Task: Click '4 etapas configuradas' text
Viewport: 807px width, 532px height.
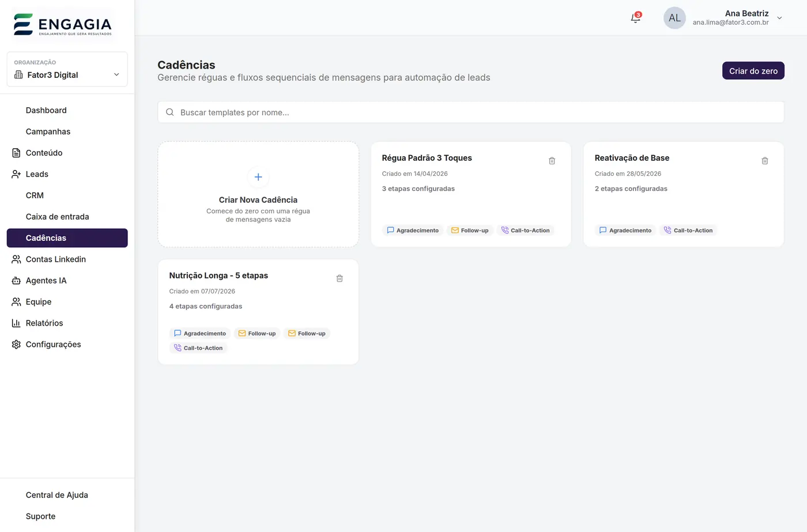Action: 206,306
